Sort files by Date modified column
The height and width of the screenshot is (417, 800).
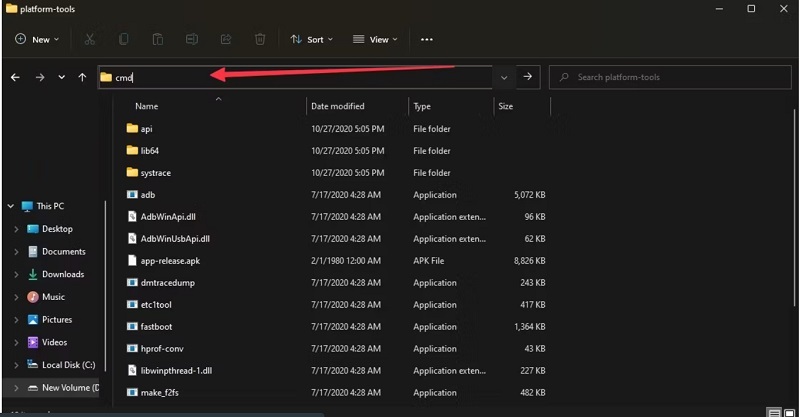click(x=338, y=106)
